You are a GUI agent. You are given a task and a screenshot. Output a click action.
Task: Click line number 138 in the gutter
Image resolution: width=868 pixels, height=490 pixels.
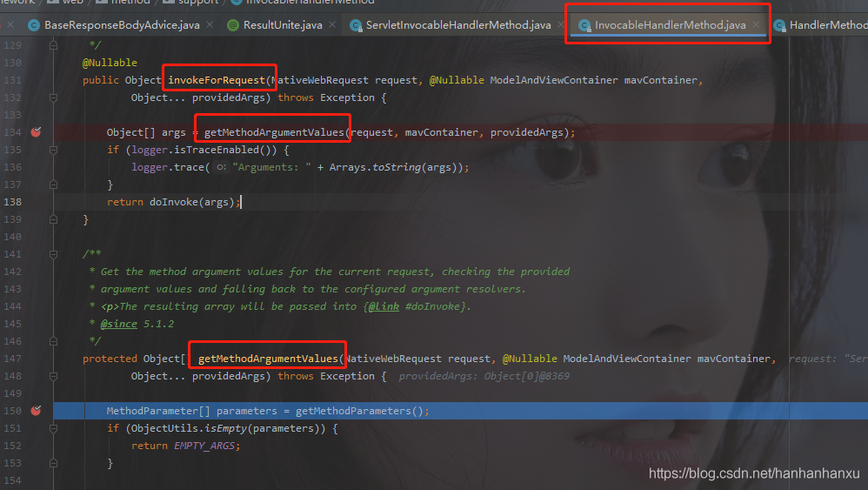tap(12, 202)
